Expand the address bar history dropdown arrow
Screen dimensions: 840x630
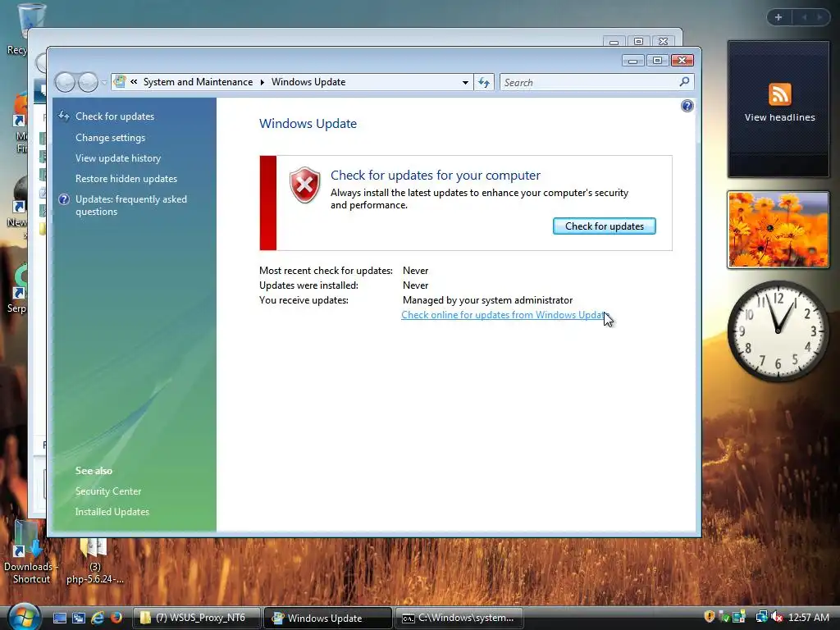465,83
